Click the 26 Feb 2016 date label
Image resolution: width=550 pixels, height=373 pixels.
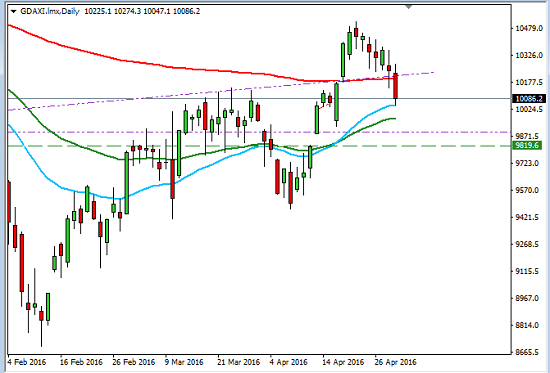[134, 362]
